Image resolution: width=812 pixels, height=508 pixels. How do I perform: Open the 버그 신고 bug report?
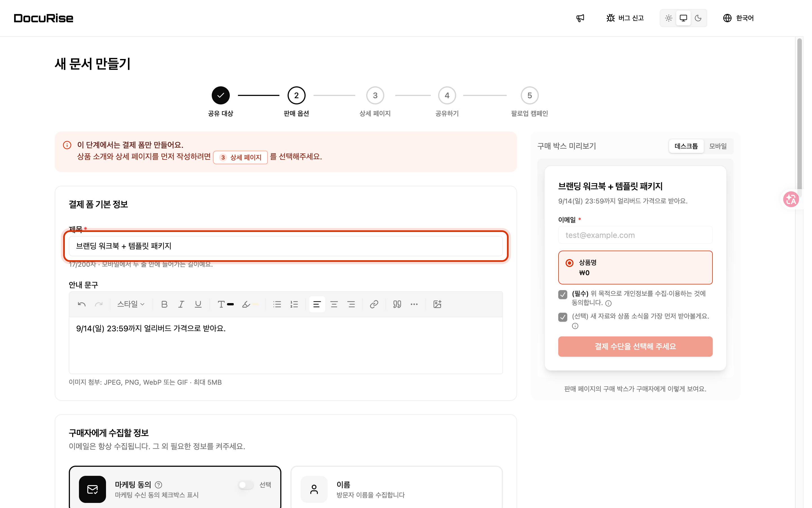coord(625,18)
